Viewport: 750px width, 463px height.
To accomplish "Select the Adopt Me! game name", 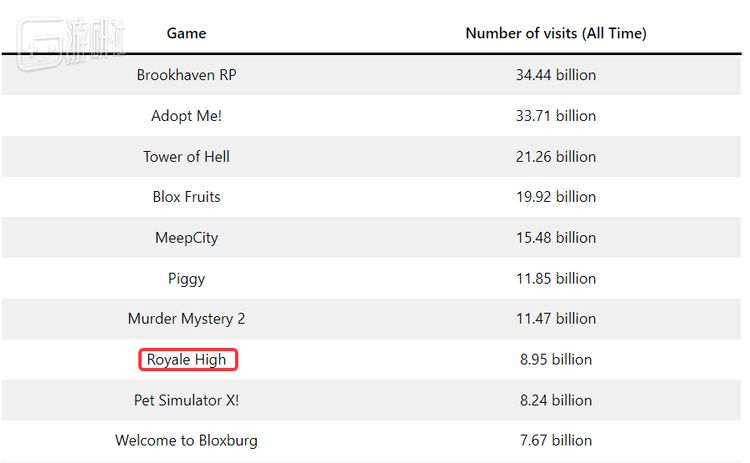I will [186, 116].
